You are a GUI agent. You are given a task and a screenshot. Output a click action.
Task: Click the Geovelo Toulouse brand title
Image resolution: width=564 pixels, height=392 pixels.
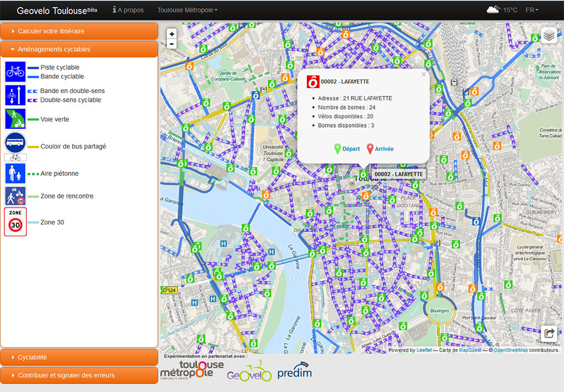tap(57, 10)
